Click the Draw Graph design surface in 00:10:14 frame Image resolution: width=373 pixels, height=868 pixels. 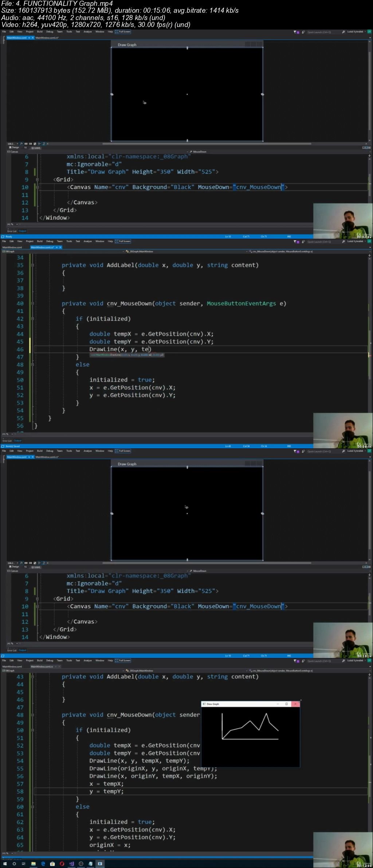(x=187, y=513)
